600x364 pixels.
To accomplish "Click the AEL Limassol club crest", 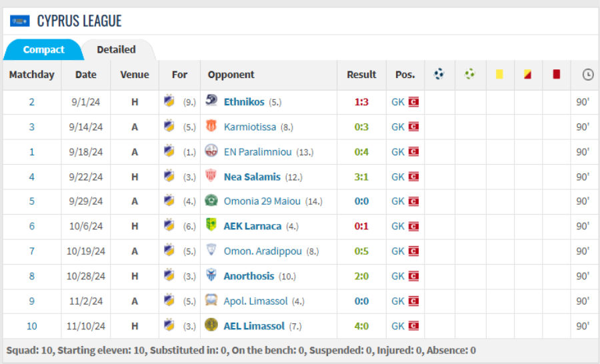I will pos(211,325).
